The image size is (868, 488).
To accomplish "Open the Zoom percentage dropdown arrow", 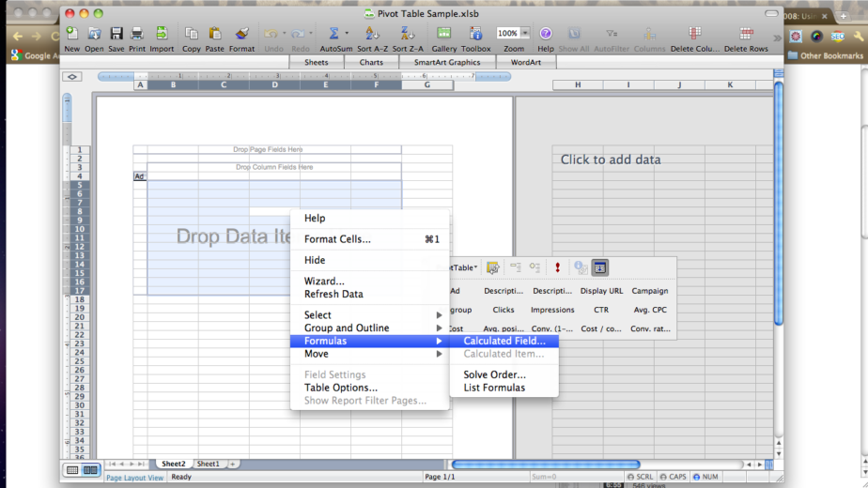I will click(525, 33).
